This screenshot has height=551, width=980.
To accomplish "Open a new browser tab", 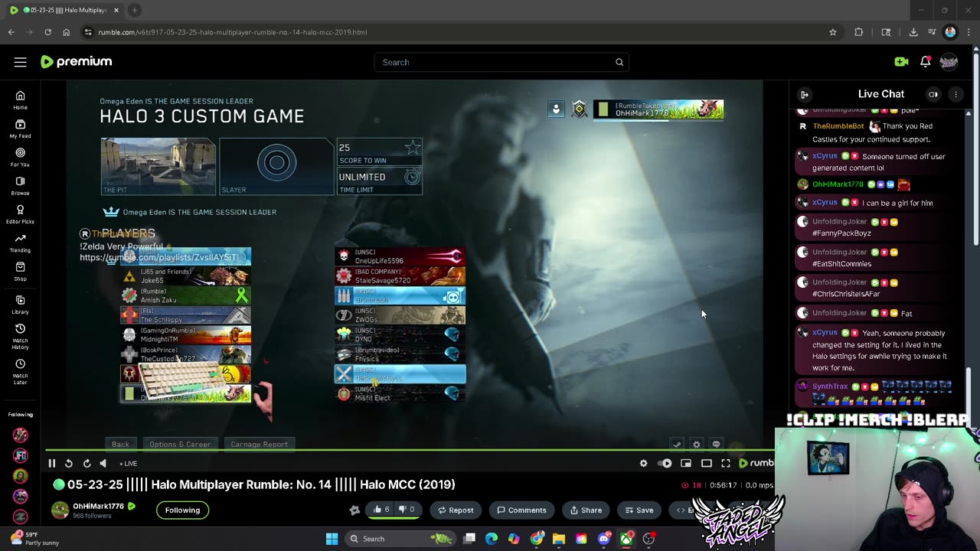I will coord(134,10).
